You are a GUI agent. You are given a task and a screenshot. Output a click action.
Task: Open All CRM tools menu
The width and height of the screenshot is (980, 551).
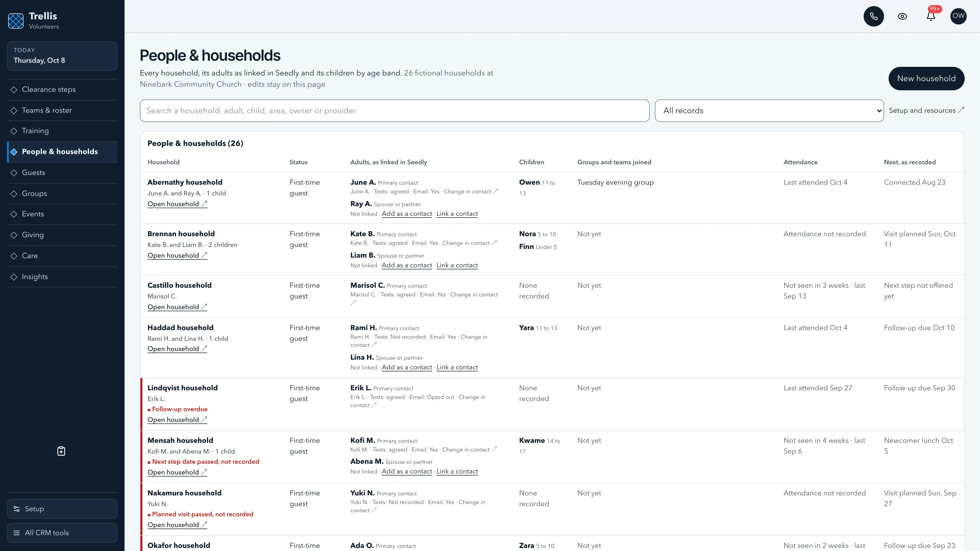coord(62,533)
